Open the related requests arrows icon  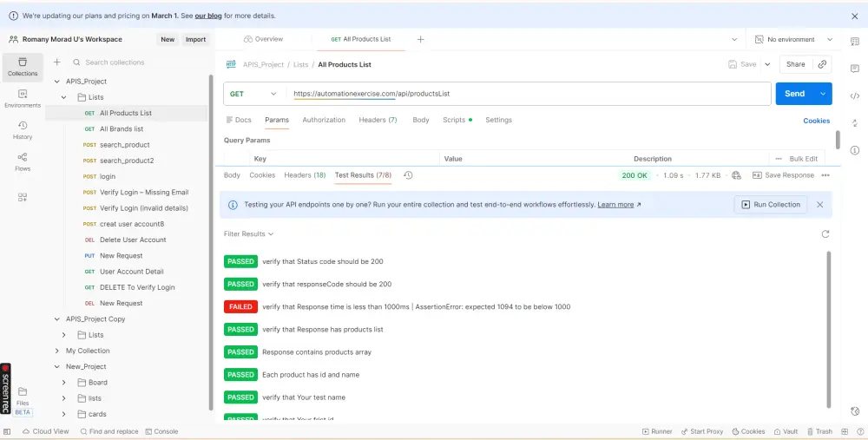[855, 123]
